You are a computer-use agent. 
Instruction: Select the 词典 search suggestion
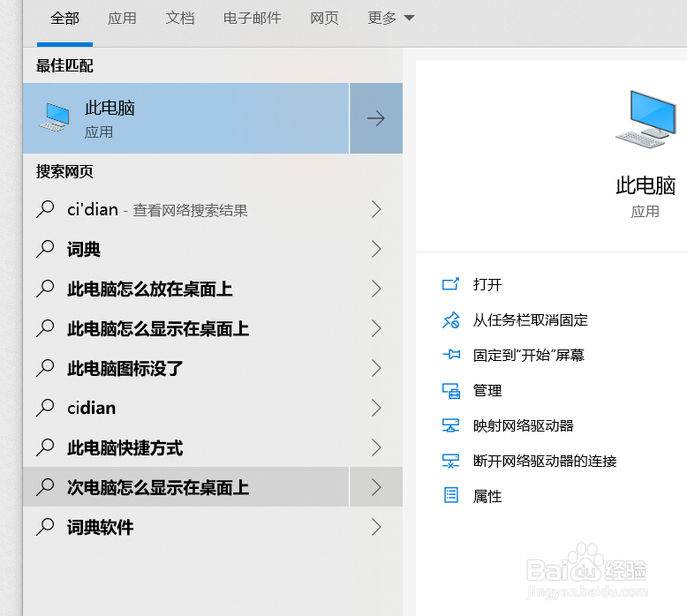[x=185, y=250]
